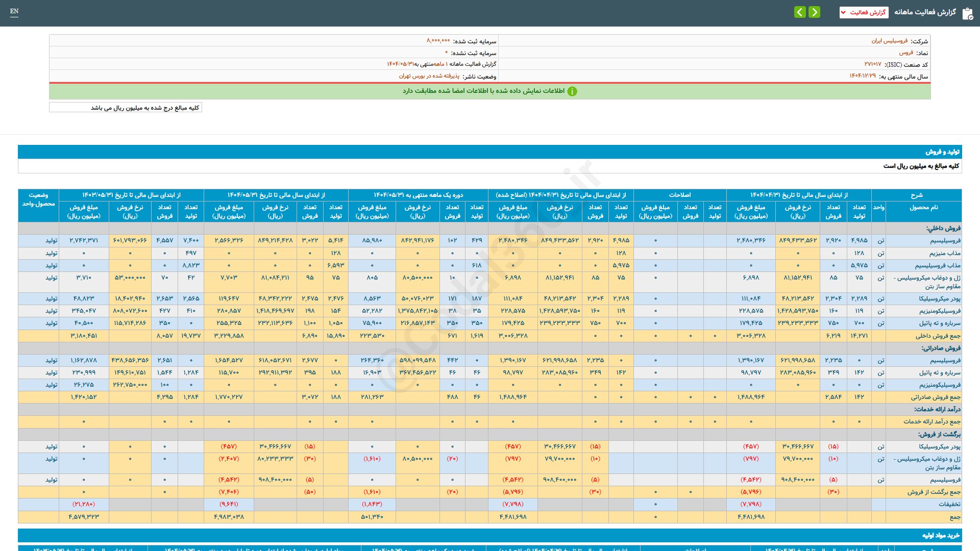Select the برگشت از فروش group row

[x=939, y=434]
